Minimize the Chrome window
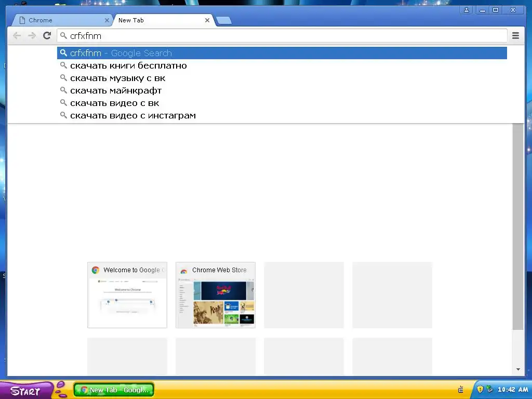532x399 pixels. click(x=482, y=10)
